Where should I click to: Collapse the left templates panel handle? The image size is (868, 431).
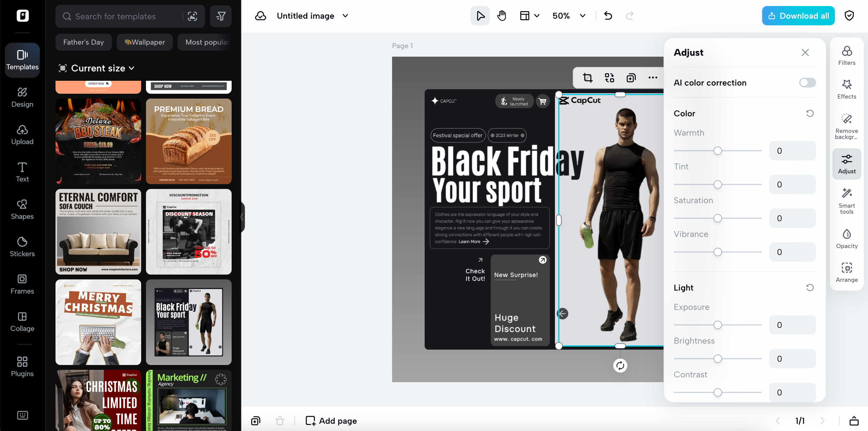pyautogui.click(x=242, y=217)
